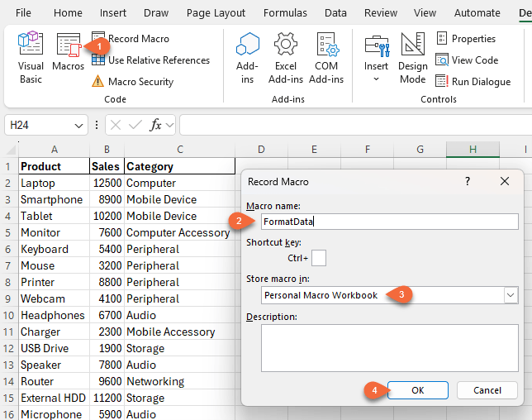This screenshot has width=532, height=420.
Task: Select column H header
Action: tap(473, 150)
